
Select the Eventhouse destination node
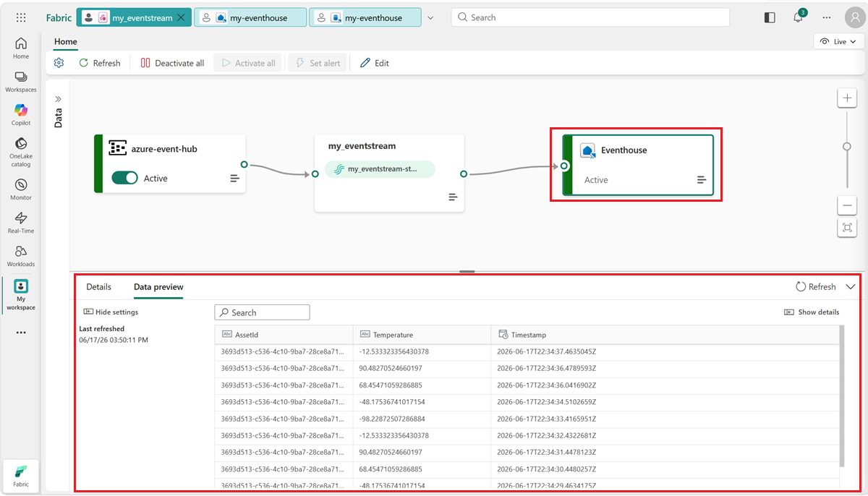point(639,165)
